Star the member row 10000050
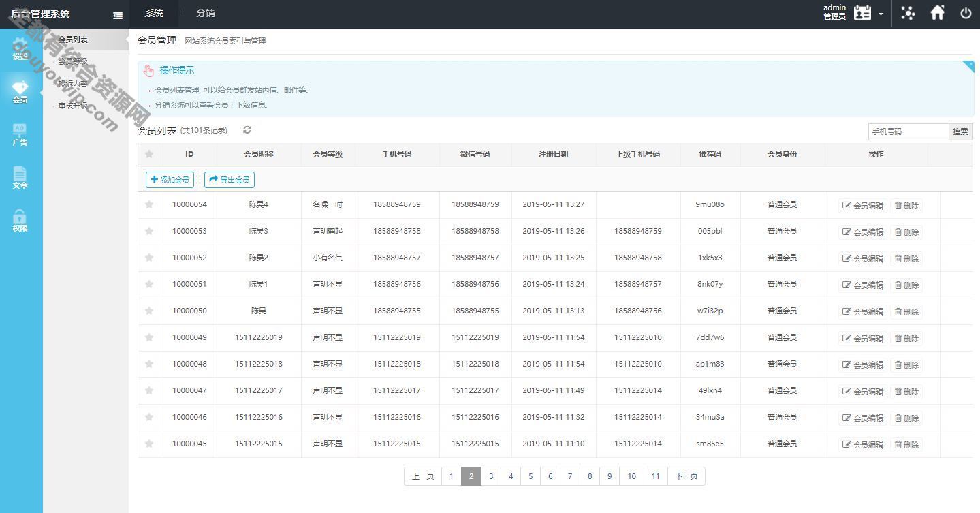 (149, 311)
